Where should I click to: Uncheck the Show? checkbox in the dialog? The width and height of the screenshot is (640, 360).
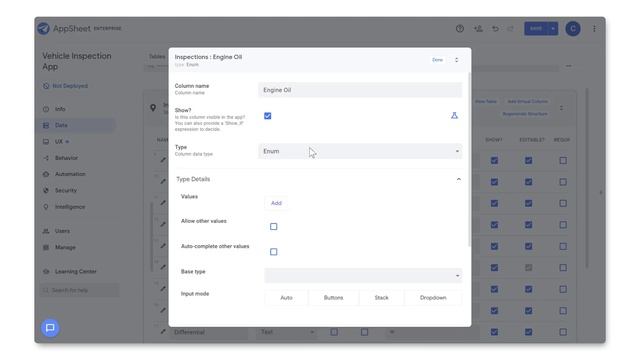tap(268, 116)
